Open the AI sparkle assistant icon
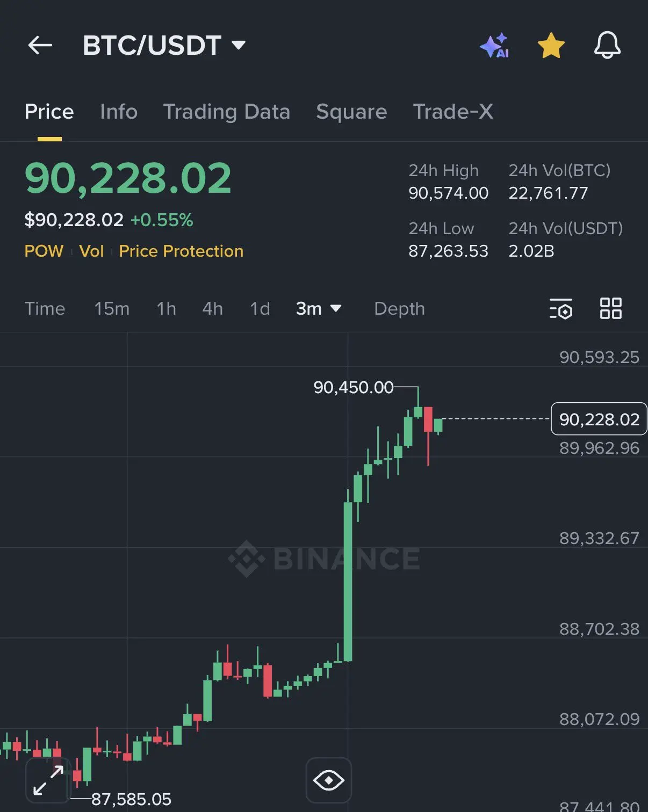The width and height of the screenshot is (648, 812). [x=494, y=45]
